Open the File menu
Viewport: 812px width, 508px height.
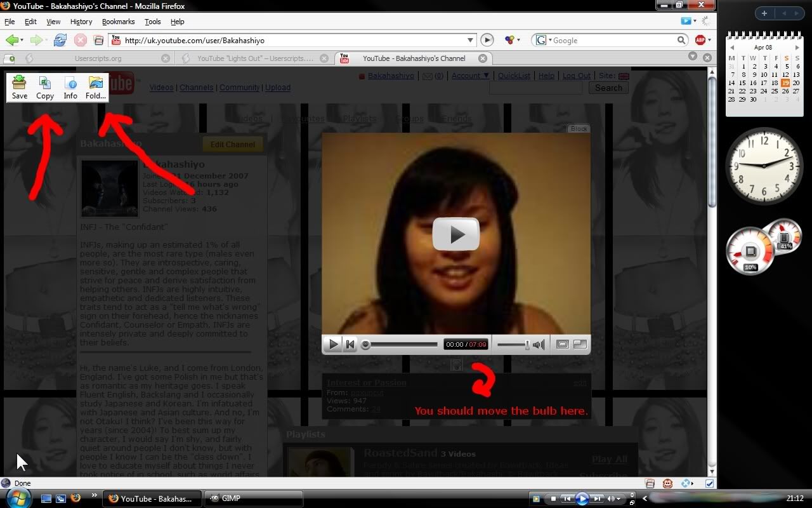tap(10, 22)
